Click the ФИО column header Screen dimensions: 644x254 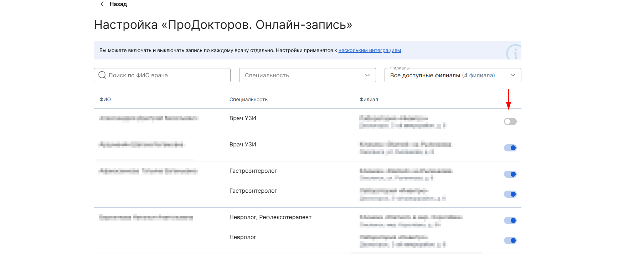click(x=105, y=99)
